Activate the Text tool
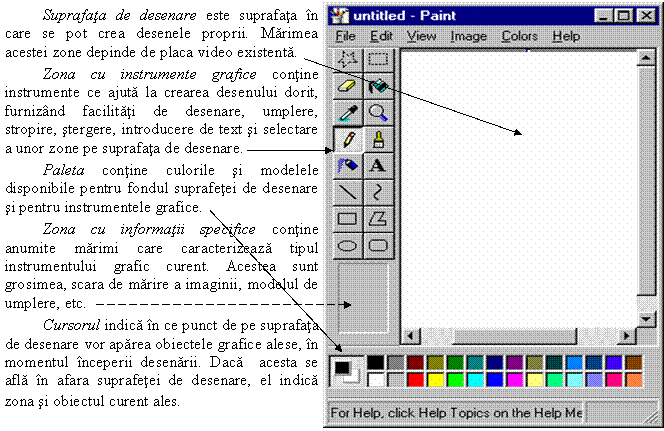The width and height of the screenshot is (664, 431). [x=378, y=166]
